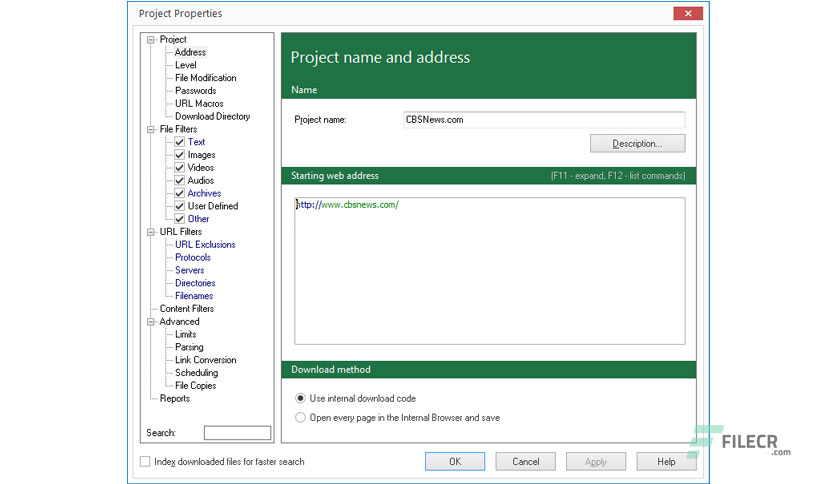This screenshot has width=836, height=484.
Task: Select the Images filter label
Action: [202, 155]
